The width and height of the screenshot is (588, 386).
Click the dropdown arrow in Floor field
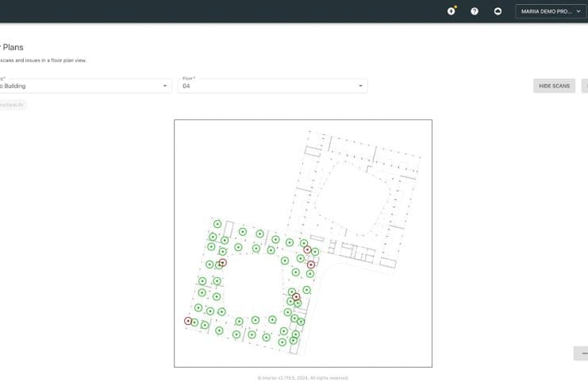tap(360, 86)
